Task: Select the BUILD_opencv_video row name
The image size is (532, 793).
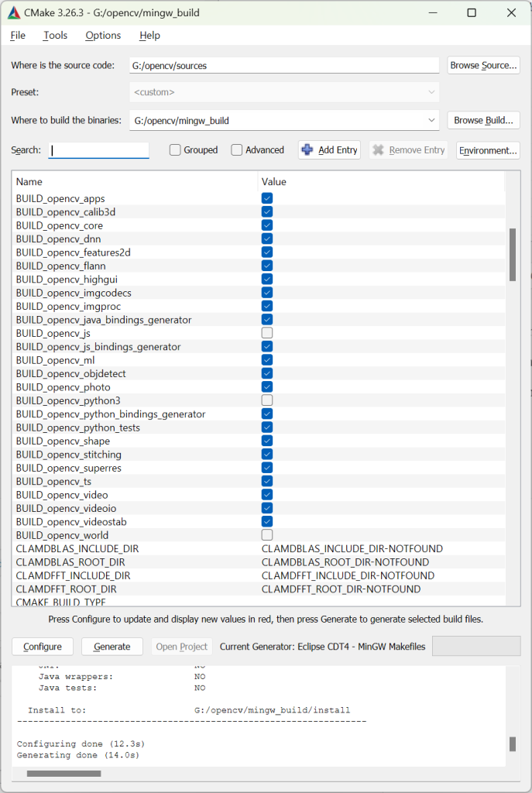Action: coord(62,495)
